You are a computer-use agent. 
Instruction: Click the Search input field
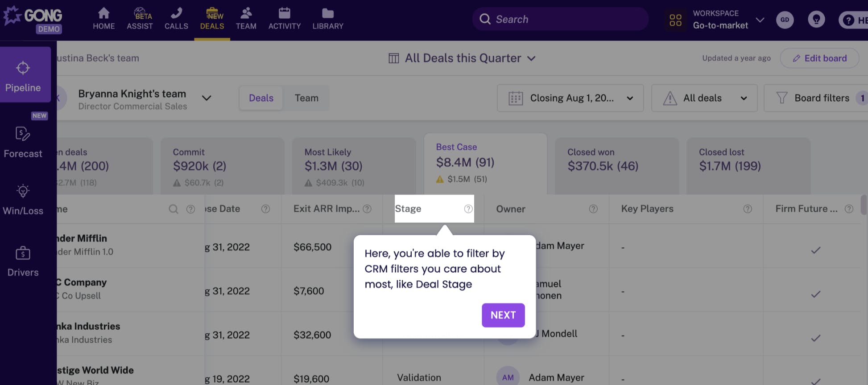tap(560, 19)
